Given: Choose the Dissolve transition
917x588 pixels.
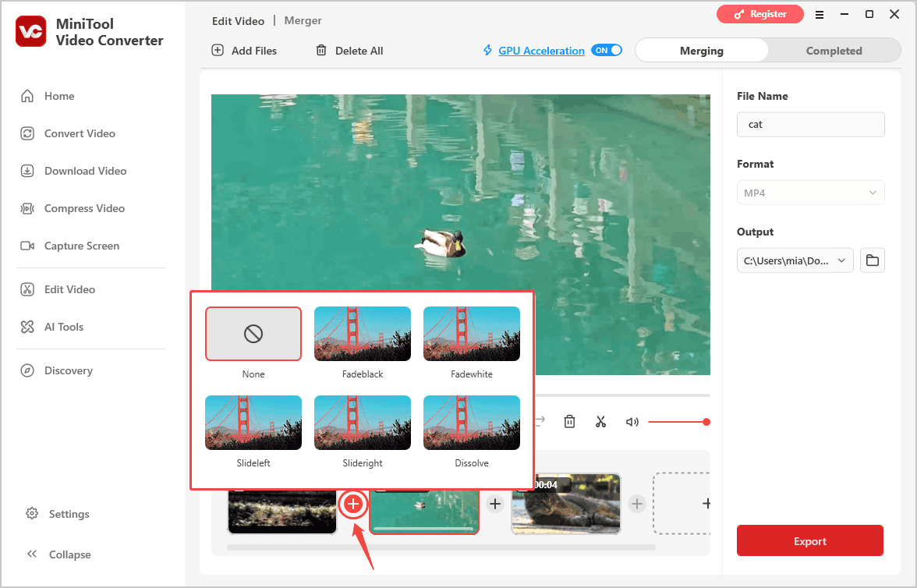Looking at the screenshot, I should [x=471, y=423].
